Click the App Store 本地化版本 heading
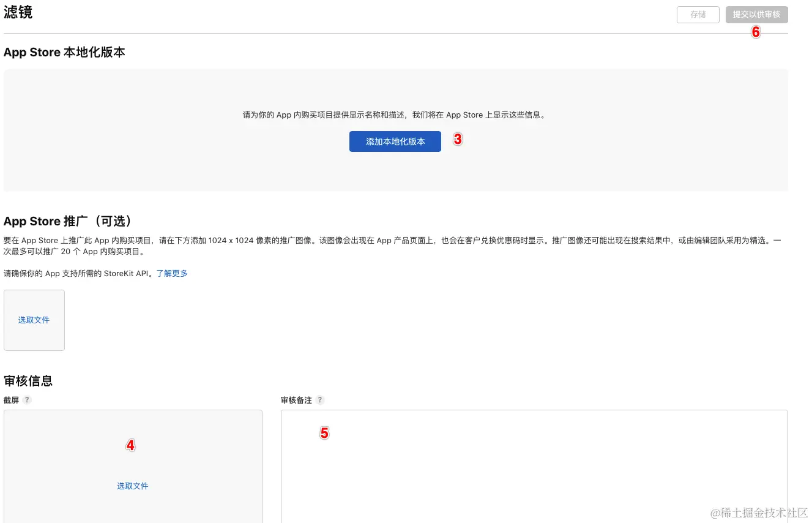This screenshot has height=523, width=812. (64, 52)
